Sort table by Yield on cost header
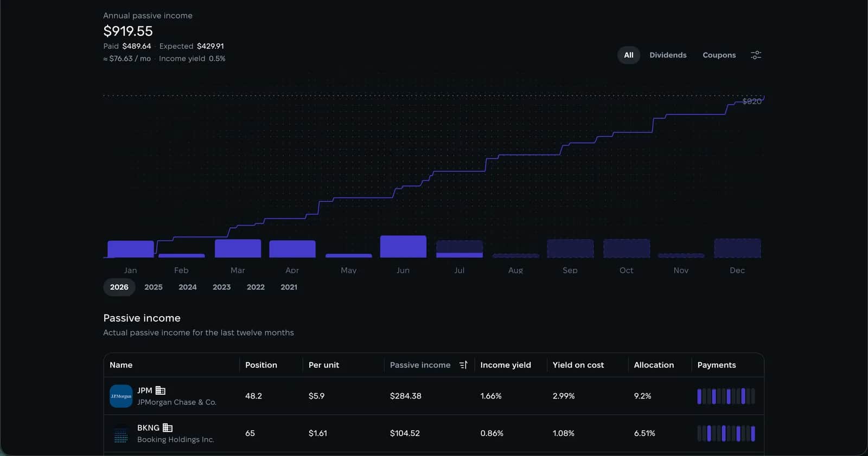868x456 pixels. coord(578,365)
